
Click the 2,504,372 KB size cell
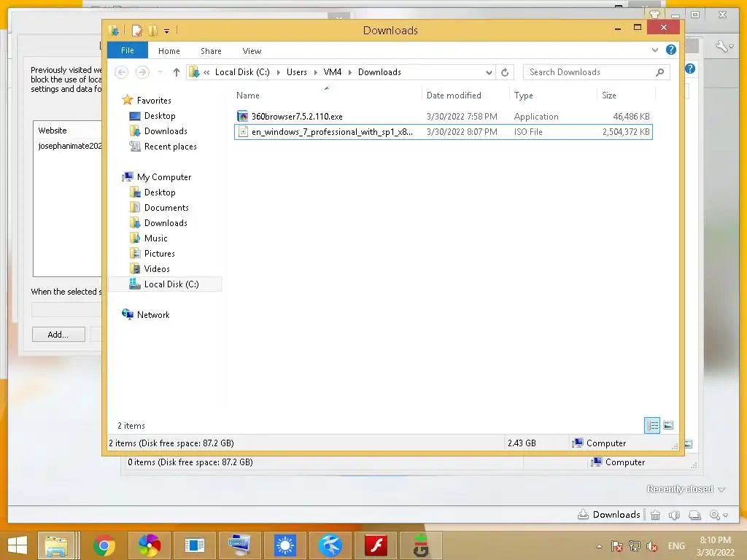626,132
